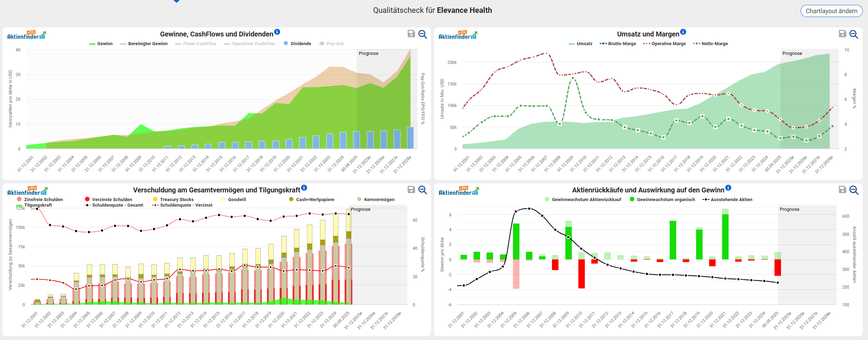Zoom out the Gewinne, CashFlows chart

pos(423,34)
